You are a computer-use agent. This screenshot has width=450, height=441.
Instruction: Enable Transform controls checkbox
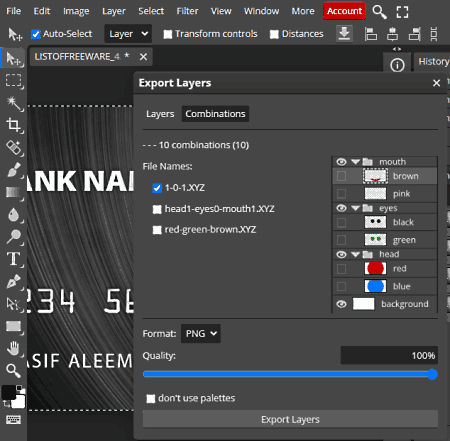tap(168, 34)
